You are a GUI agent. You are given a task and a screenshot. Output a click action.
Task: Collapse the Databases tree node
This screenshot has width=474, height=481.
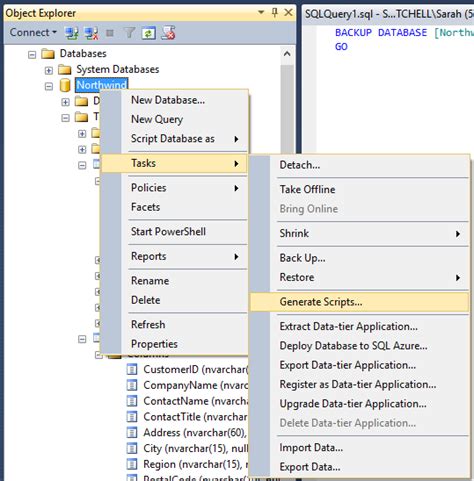[32, 54]
